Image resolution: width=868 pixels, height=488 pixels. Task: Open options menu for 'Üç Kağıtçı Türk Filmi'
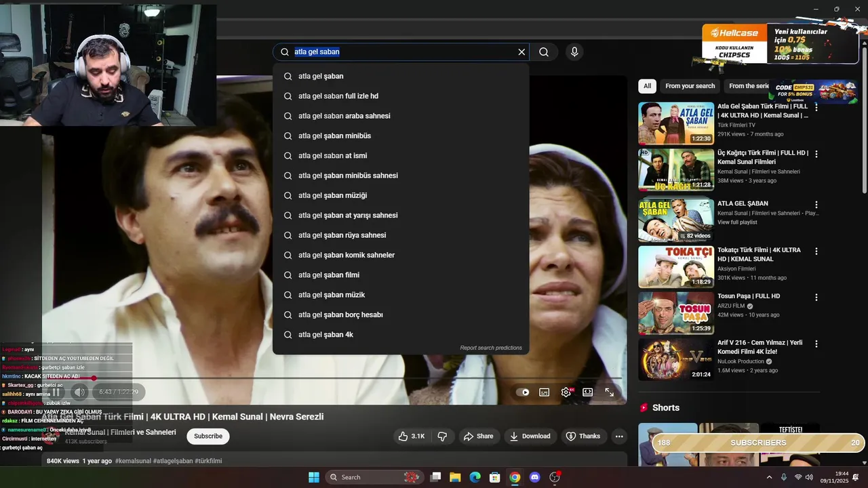[x=816, y=154]
